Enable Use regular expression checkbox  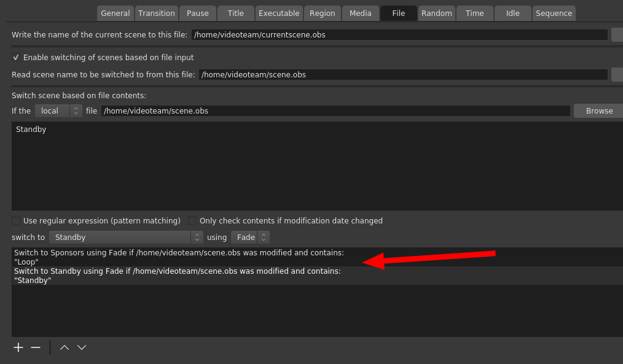(x=16, y=221)
